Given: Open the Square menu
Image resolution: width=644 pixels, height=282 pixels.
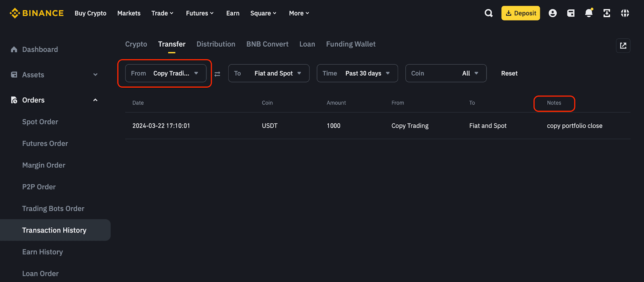Looking at the screenshot, I should coord(263,13).
